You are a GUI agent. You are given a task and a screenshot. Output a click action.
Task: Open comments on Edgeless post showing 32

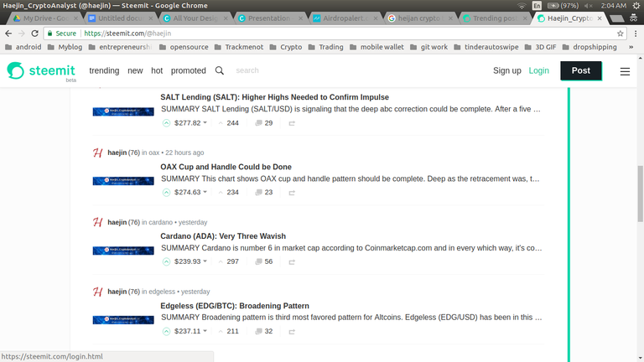263,331
